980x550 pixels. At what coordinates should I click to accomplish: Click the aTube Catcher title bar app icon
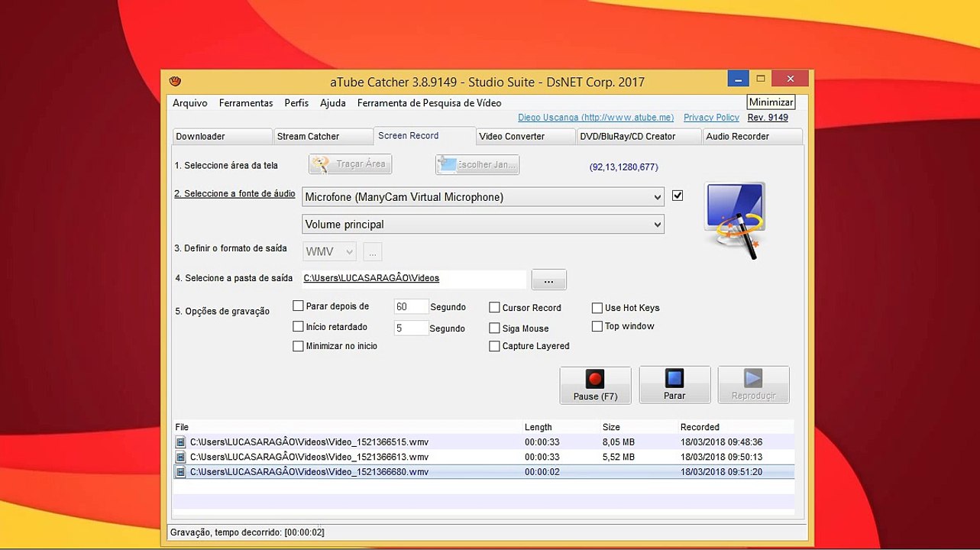point(176,82)
